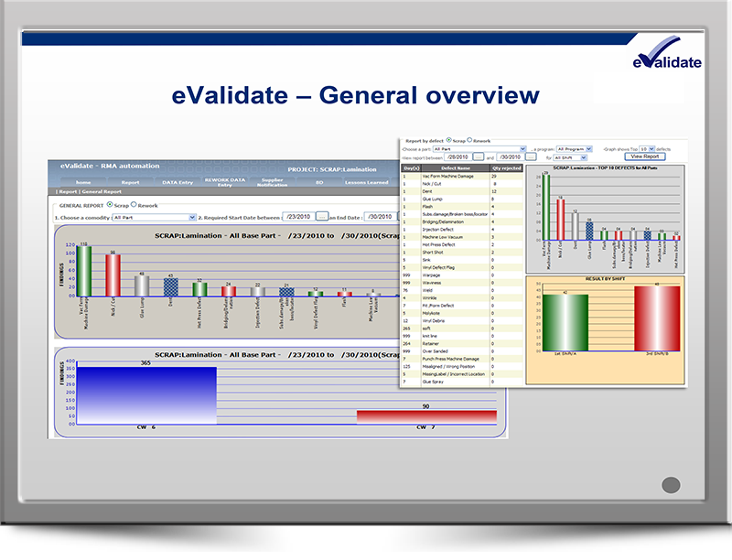Open the Supplier Notification tab

272,182
